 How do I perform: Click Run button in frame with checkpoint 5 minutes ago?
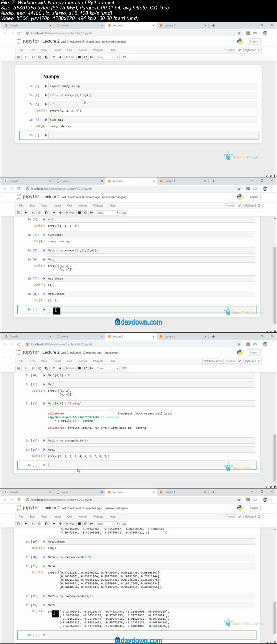click(x=70, y=57)
